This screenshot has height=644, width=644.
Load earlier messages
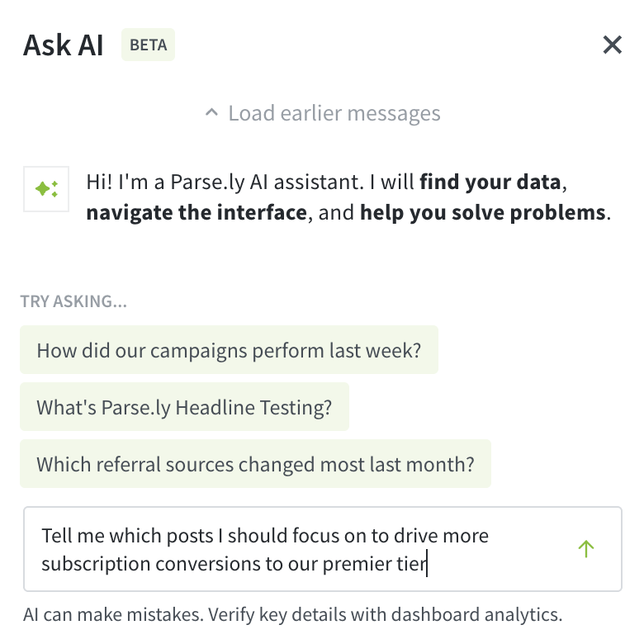(322, 113)
